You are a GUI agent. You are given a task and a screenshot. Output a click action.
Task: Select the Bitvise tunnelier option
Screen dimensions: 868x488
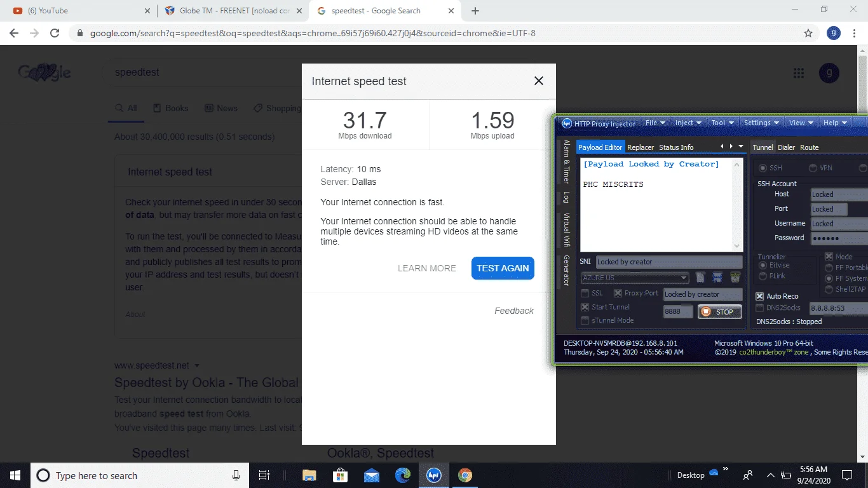(x=763, y=265)
